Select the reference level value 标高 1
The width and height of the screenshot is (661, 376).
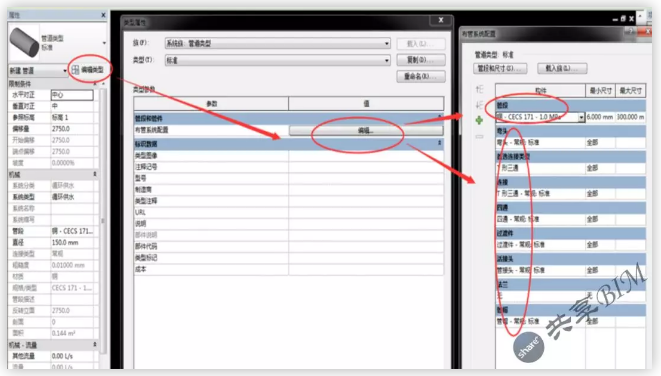(x=72, y=118)
